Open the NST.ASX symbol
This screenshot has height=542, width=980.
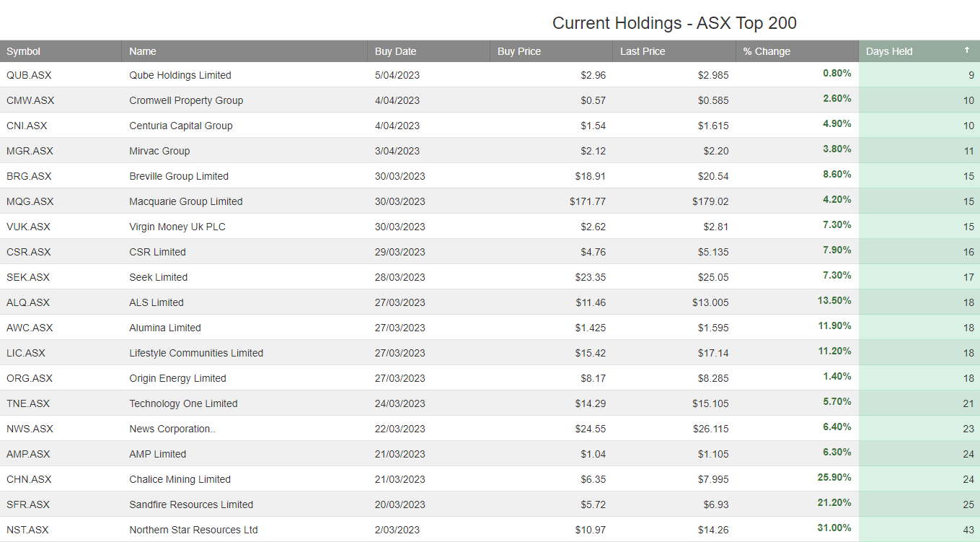pos(28,530)
